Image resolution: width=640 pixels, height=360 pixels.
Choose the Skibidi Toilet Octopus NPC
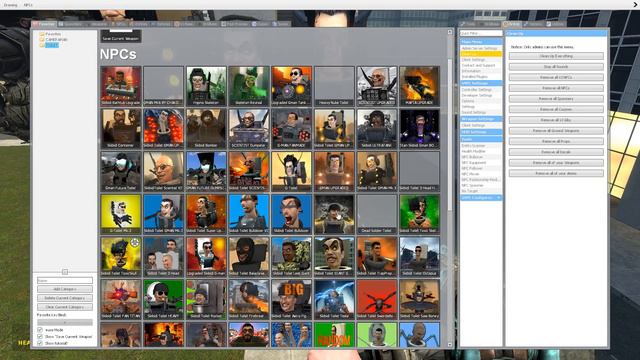(x=419, y=256)
